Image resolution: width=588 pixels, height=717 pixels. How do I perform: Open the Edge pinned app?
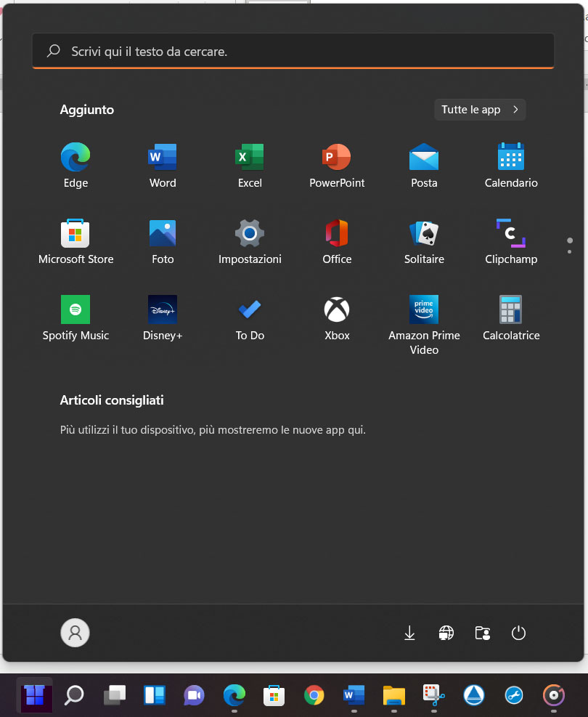pos(75,166)
